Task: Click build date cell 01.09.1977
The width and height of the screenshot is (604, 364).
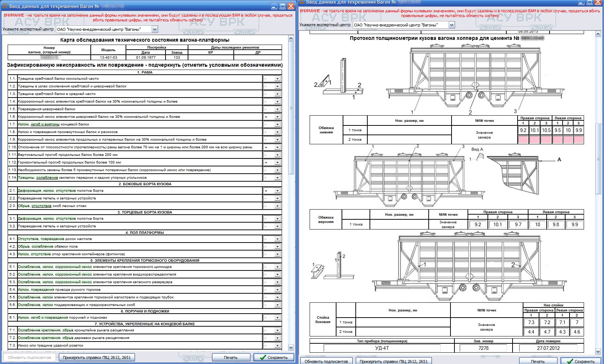Action: [x=146, y=57]
